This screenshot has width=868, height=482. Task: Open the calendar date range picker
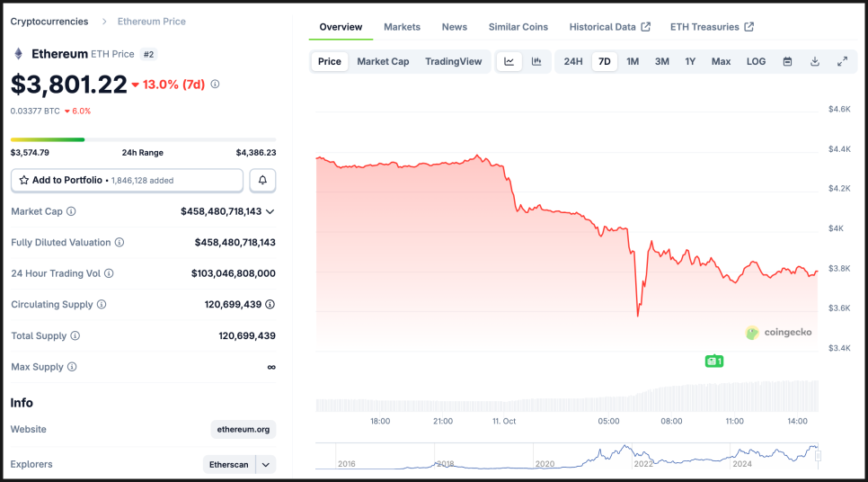tap(787, 61)
